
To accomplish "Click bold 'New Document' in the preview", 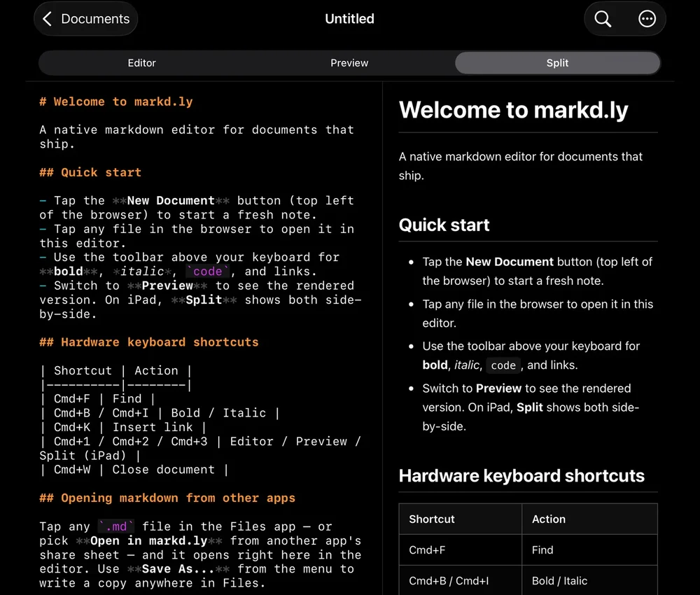I will pos(510,262).
